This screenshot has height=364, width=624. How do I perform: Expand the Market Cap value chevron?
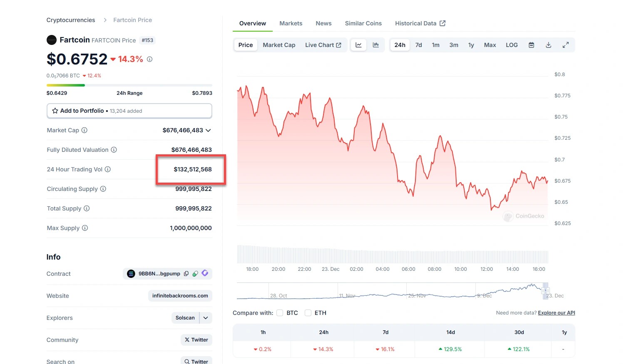208,130
